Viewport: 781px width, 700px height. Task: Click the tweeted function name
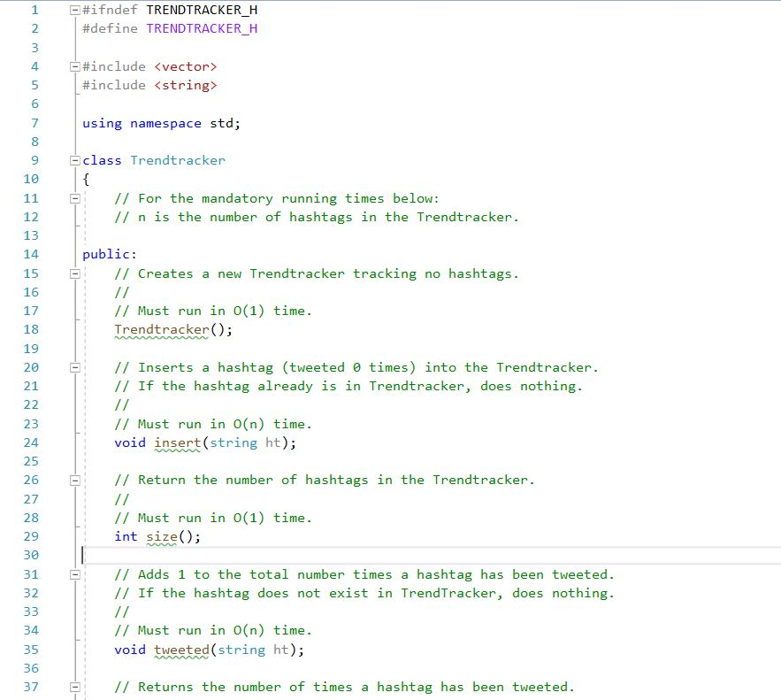pos(182,650)
